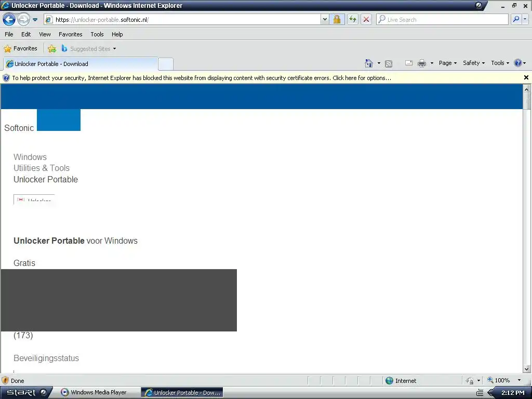Click the Unlocker Portable taskbar button

(x=182, y=393)
